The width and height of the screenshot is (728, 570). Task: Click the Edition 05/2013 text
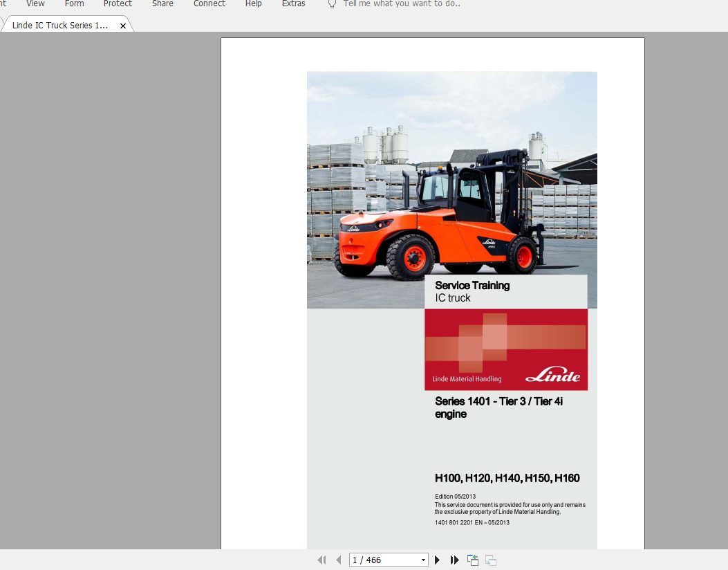coord(455,496)
